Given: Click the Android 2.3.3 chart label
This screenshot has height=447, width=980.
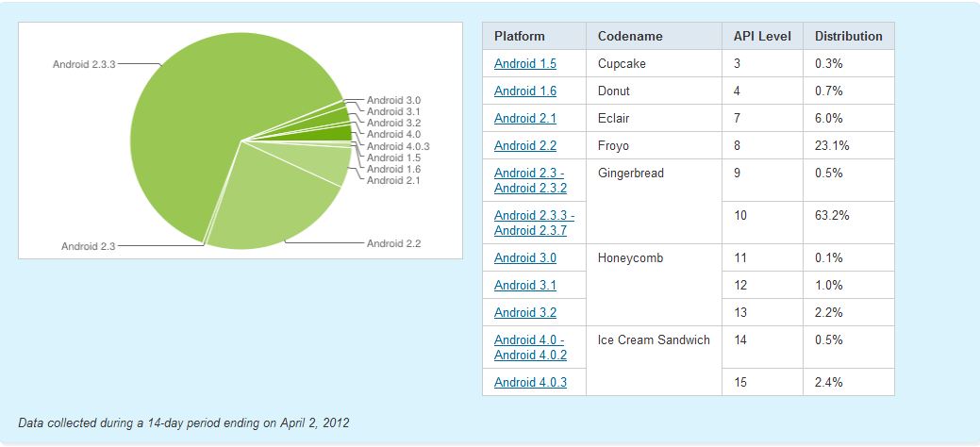Looking at the screenshot, I should point(84,64).
